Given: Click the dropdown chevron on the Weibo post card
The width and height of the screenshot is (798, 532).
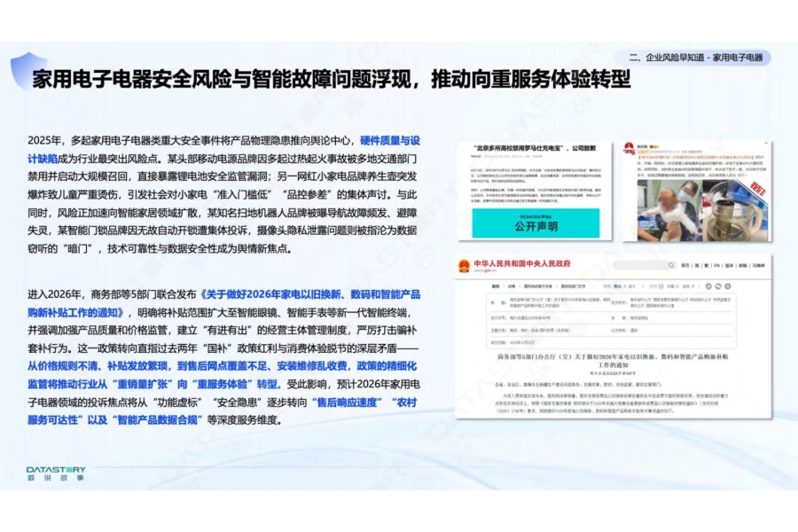Looking at the screenshot, I should (x=766, y=144).
